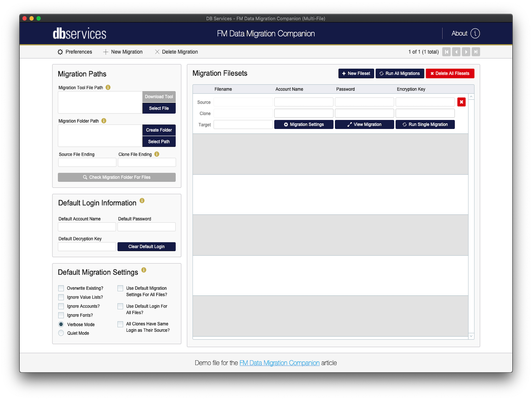Click the Source Account Name field
The height and width of the screenshot is (400, 532).
pyautogui.click(x=304, y=102)
